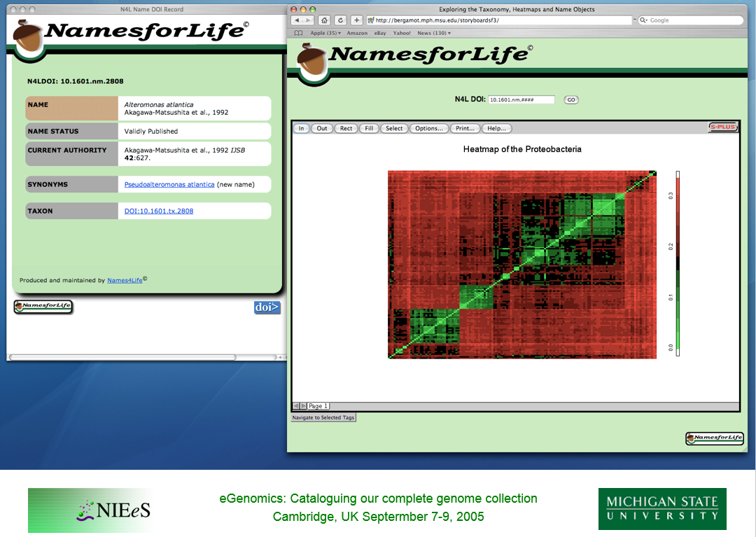Image resolution: width=756 pixels, height=537 pixels.
Task: Expand the News (130) bookmarks dropdown
Action: (433, 33)
